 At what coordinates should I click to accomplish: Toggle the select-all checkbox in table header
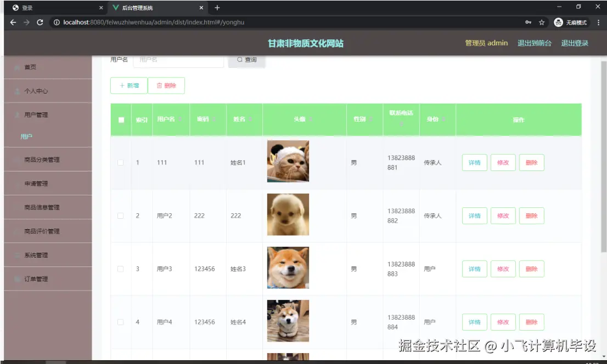(x=121, y=120)
